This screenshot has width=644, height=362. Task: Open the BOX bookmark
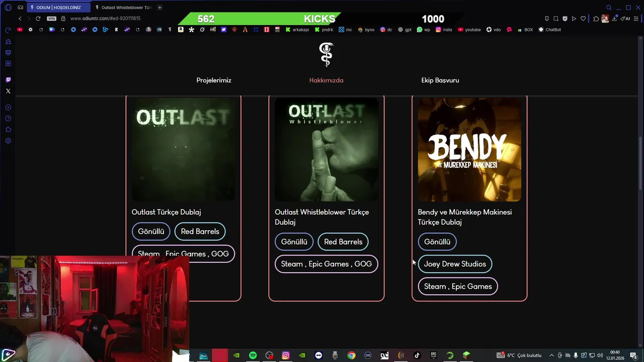[x=525, y=30]
